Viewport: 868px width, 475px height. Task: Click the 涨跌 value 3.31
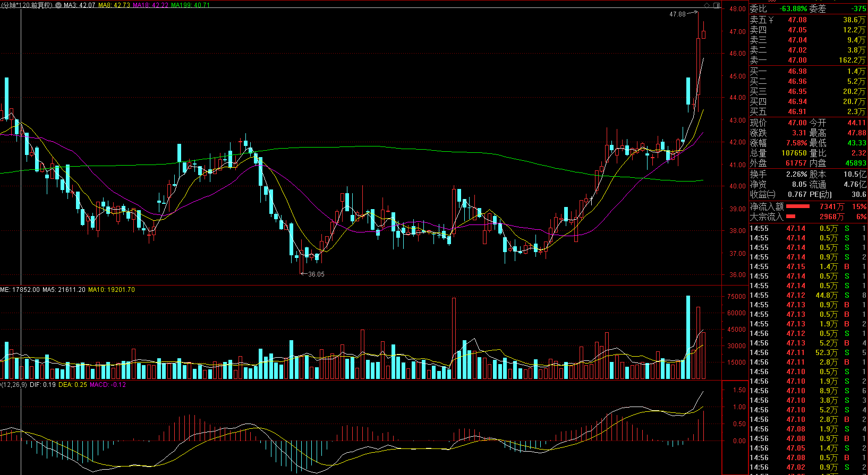tap(799, 133)
